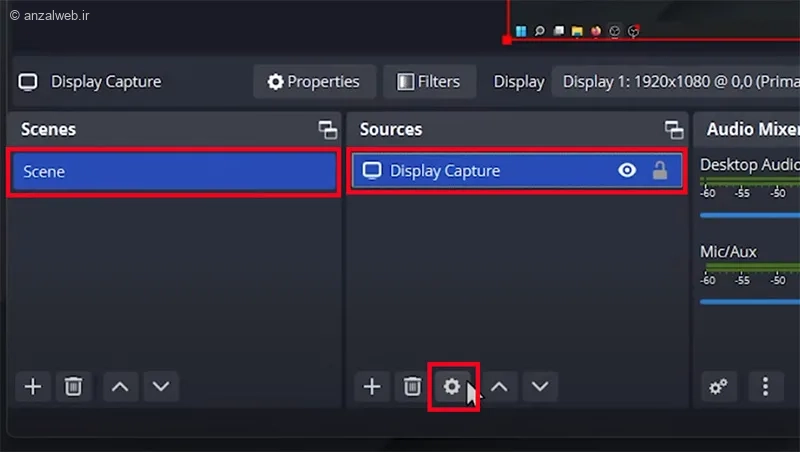The image size is (800, 452).
Task: Click monitor icon beside Display Capture in source toolbar
Action: [x=28, y=82]
